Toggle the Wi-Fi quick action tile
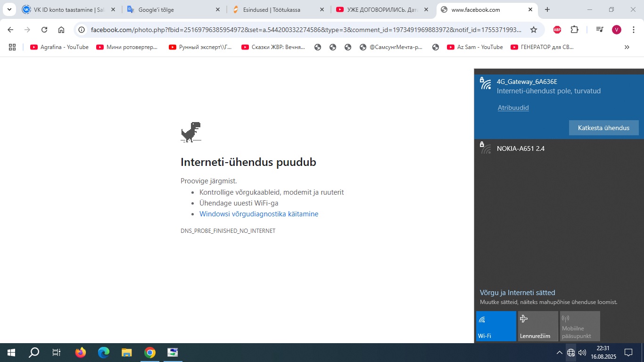This screenshot has height=362, width=644. click(x=496, y=326)
